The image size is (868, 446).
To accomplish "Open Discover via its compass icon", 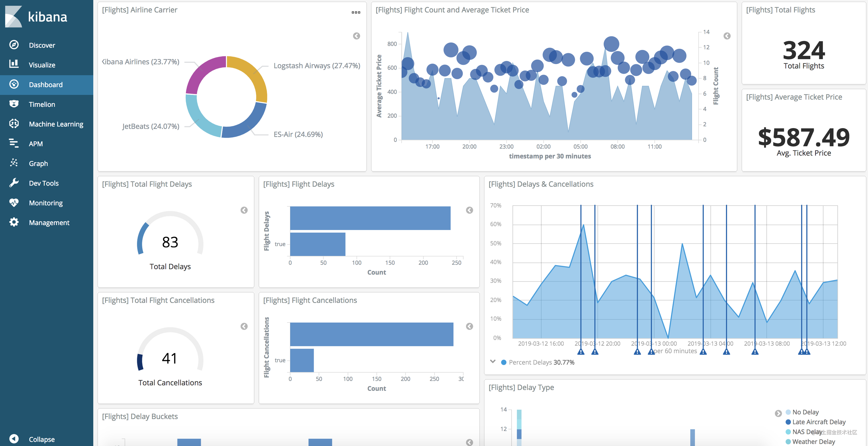I will [x=14, y=45].
